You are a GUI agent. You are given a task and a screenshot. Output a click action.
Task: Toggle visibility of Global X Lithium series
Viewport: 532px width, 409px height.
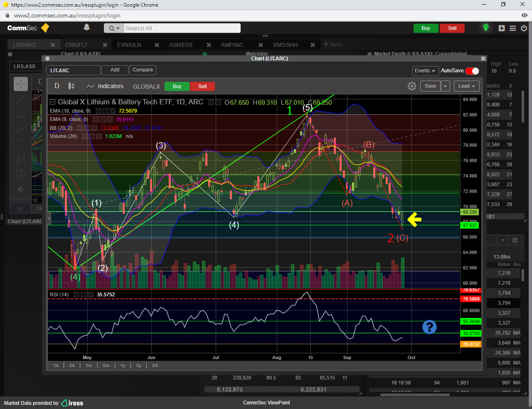pyautogui.click(x=211, y=102)
